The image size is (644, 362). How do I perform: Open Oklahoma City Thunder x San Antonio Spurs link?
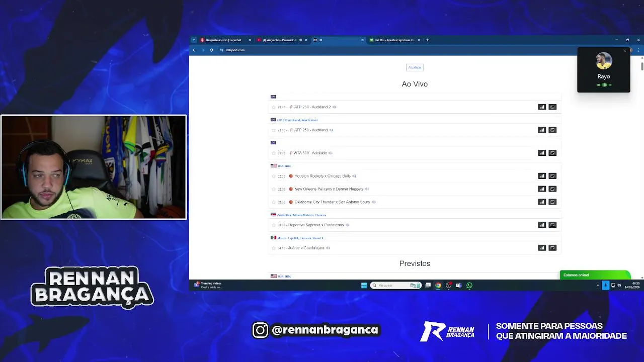click(332, 202)
